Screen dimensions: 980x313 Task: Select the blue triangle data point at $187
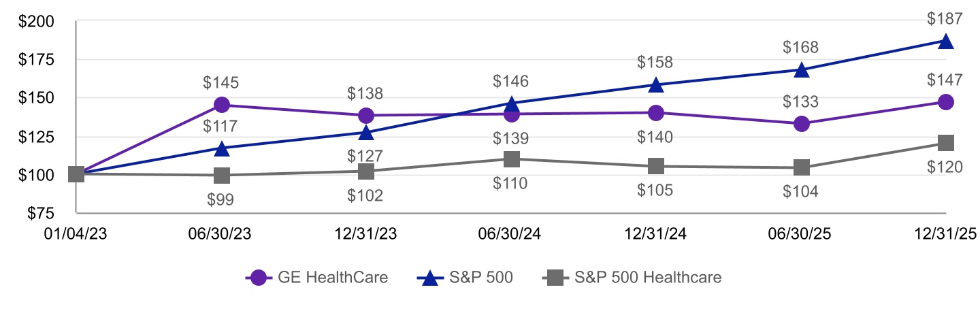946,42
